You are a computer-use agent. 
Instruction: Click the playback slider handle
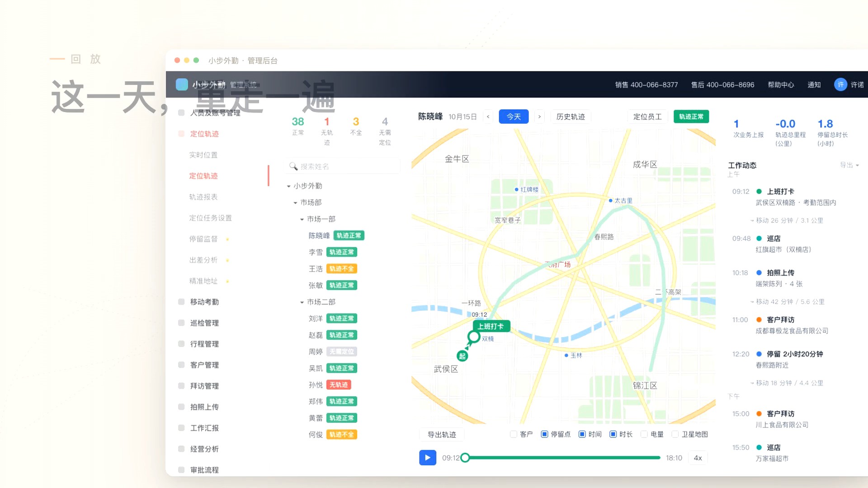coord(465,458)
